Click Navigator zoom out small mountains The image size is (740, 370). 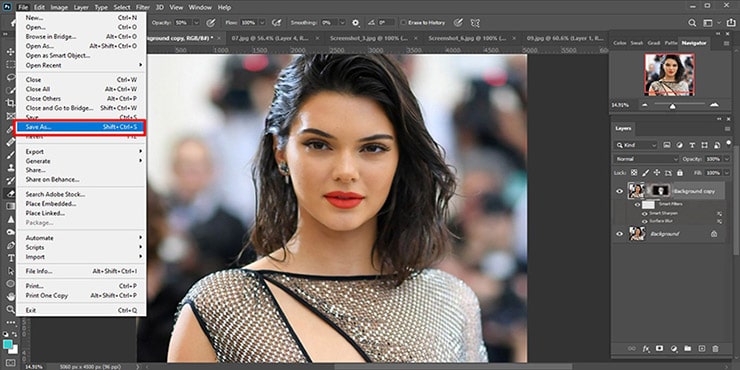pyautogui.click(x=644, y=105)
